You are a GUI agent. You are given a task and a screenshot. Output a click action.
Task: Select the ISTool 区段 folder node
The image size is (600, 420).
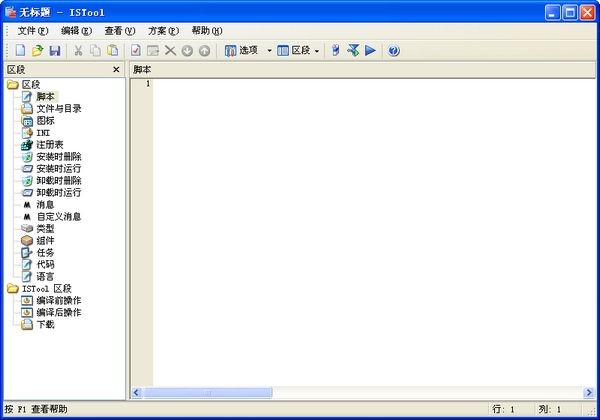click(x=47, y=288)
